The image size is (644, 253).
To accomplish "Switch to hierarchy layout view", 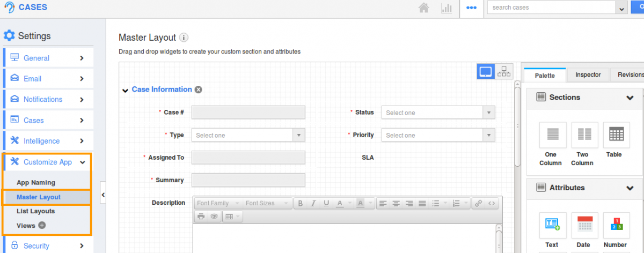I will pos(504,71).
